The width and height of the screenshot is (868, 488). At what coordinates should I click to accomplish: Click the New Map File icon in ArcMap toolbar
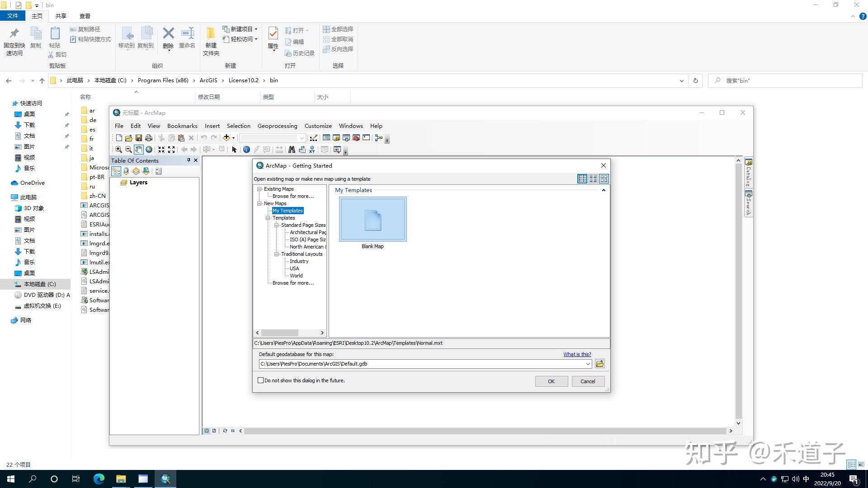point(119,138)
